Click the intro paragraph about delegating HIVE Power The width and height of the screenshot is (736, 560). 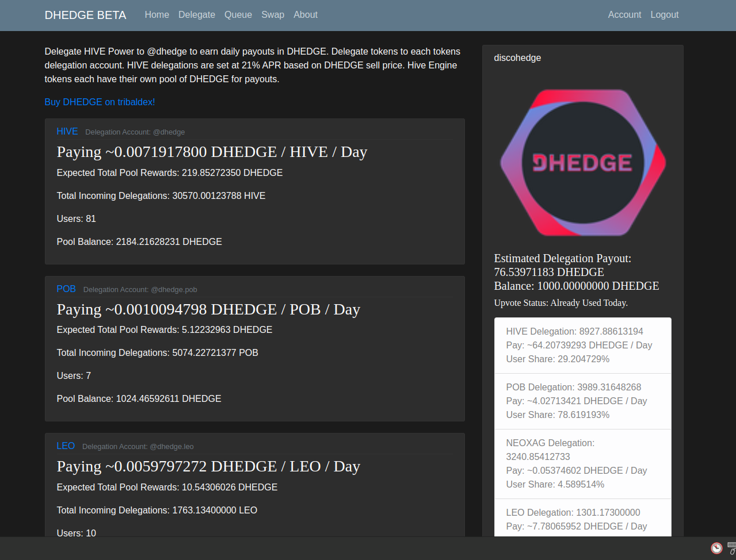tap(253, 66)
